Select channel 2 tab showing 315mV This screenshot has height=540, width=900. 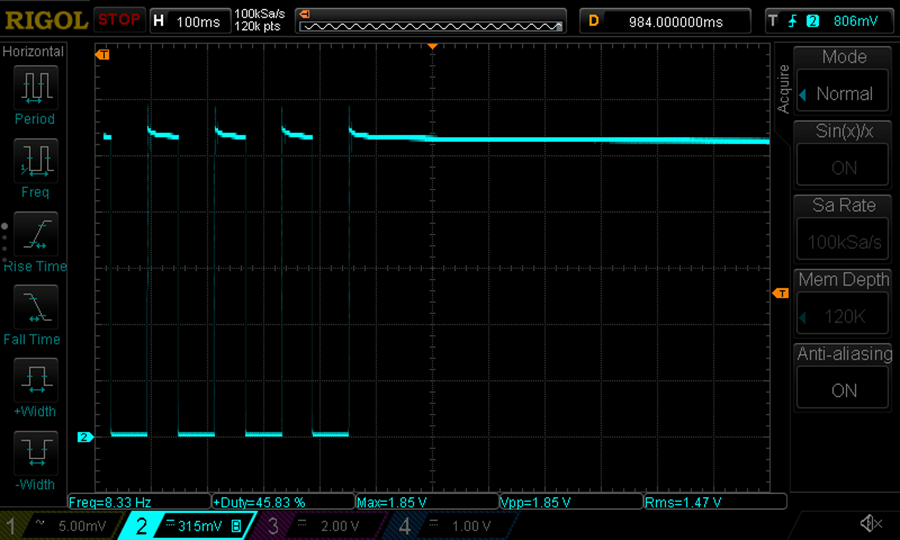click(x=189, y=526)
